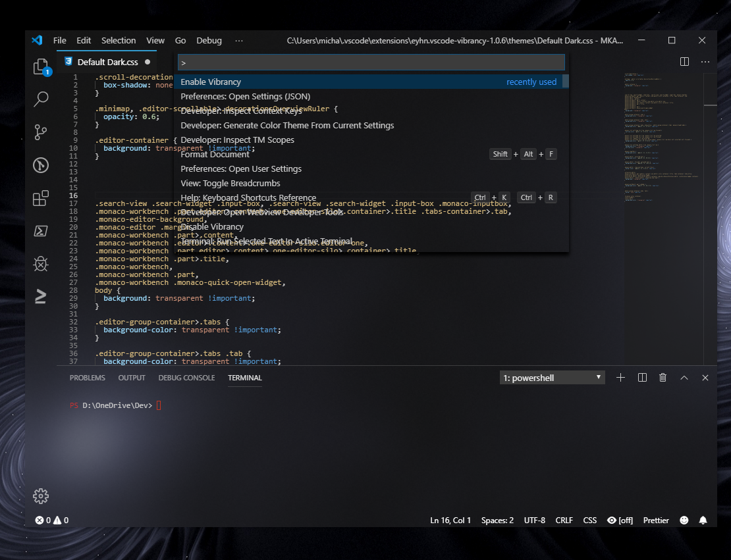Open the Debug menu
Screen dimensions: 731x560
click(x=209, y=40)
